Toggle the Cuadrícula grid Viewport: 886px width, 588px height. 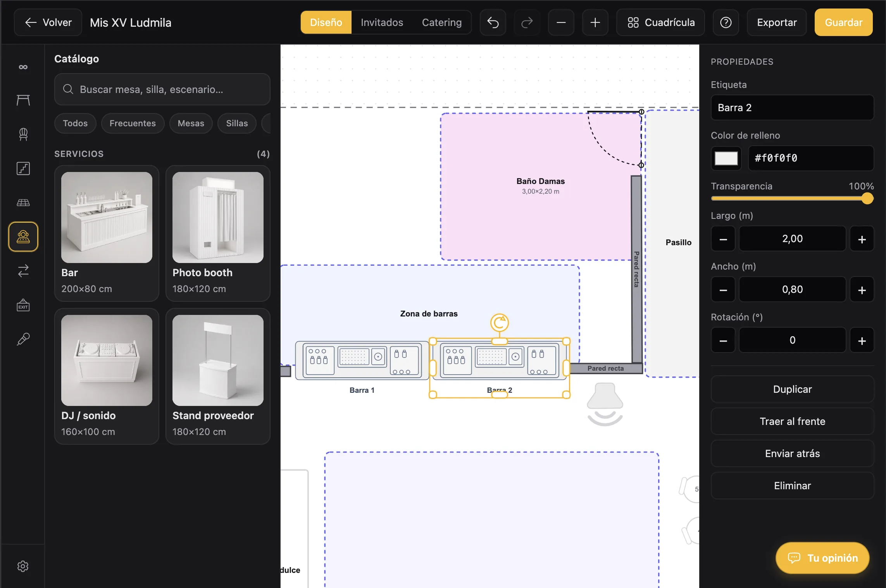[660, 22]
